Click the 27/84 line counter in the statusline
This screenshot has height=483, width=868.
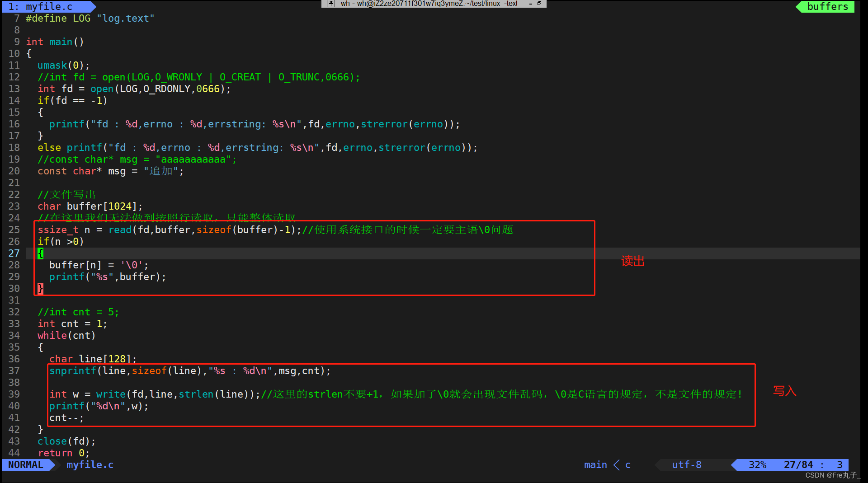pos(798,464)
